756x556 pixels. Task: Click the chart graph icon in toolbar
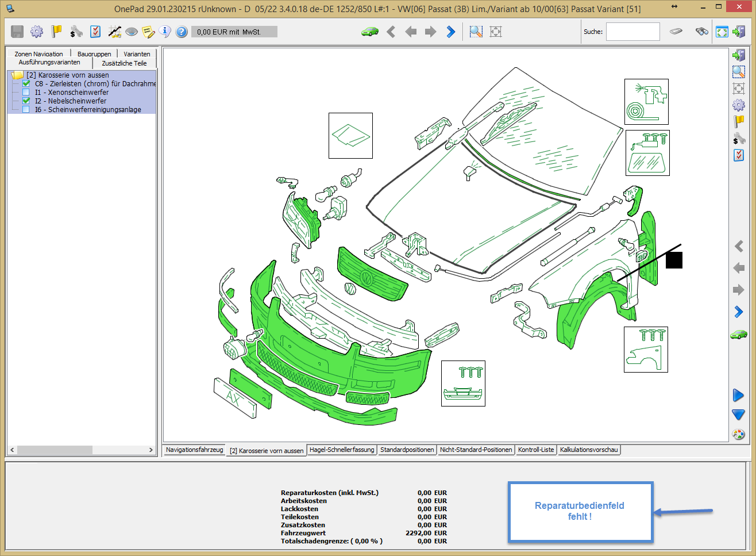coord(115,32)
